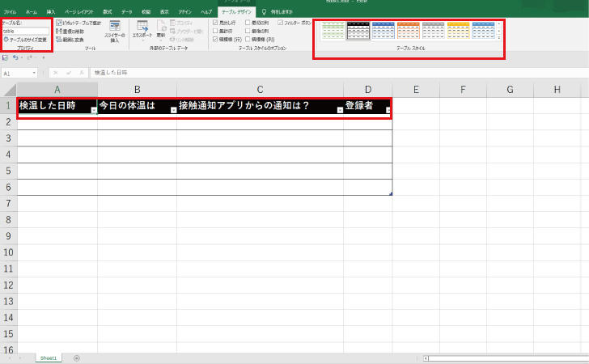The image size is (589, 364).
Task: Click 範囲に変換 (Convert to Range)
Action: click(x=70, y=40)
